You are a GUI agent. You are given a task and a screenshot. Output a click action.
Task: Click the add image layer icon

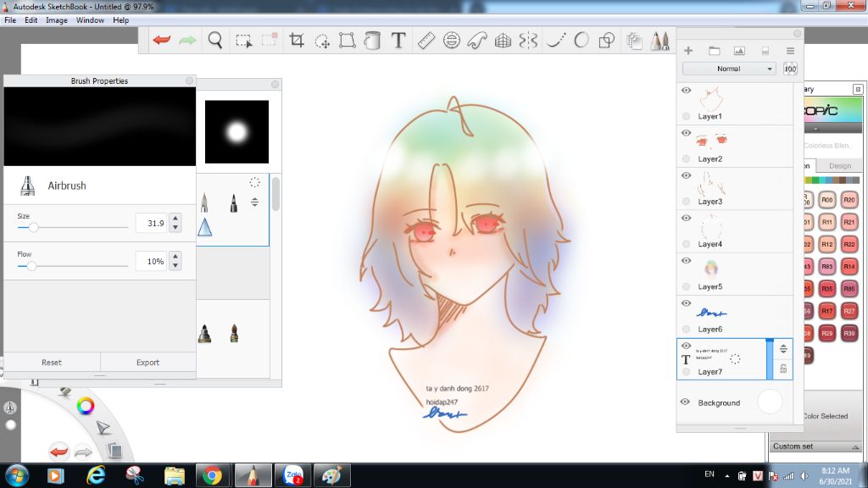coord(739,51)
